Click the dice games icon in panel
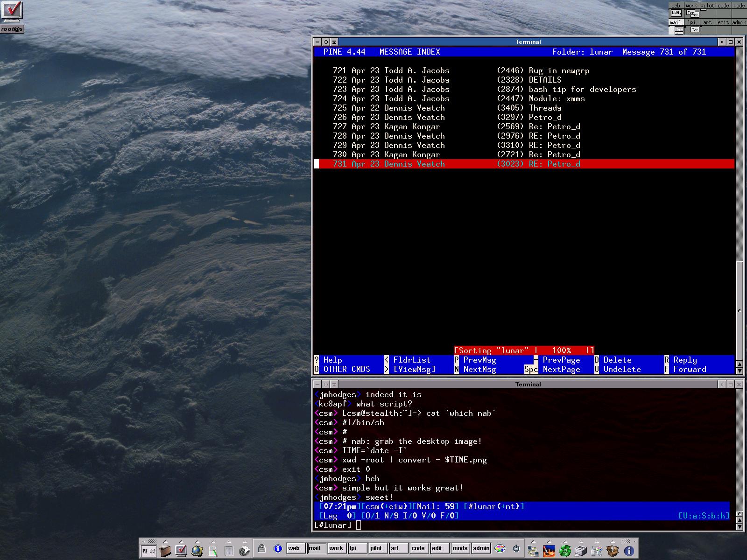This screenshot has width=747, height=560. point(244,551)
